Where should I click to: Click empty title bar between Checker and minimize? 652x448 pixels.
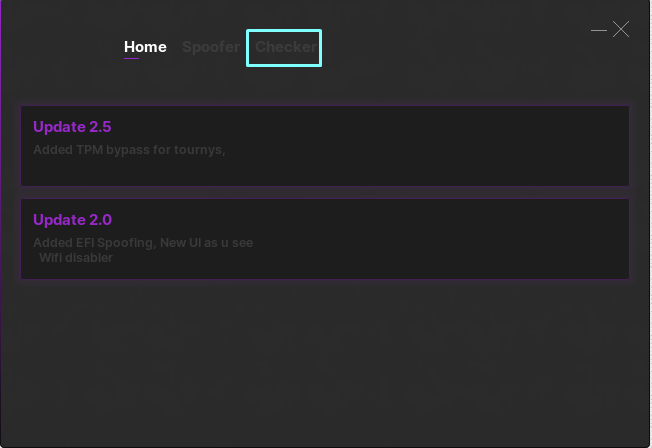pos(450,40)
